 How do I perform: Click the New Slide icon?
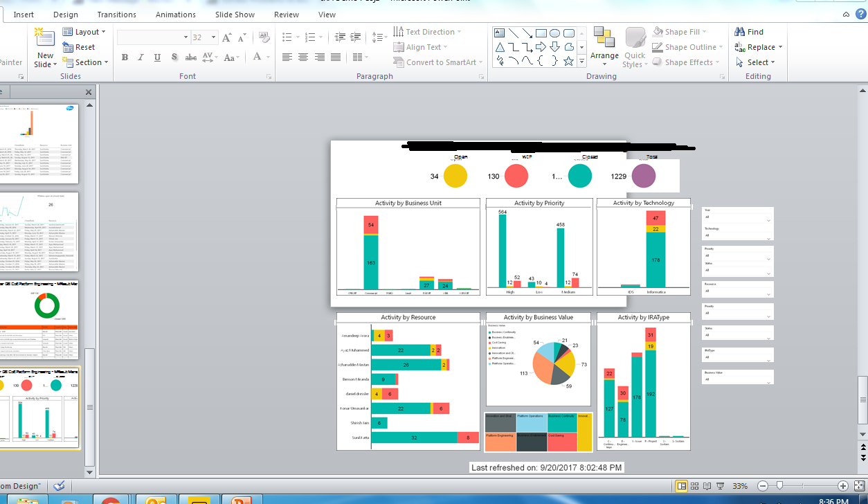coord(45,38)
